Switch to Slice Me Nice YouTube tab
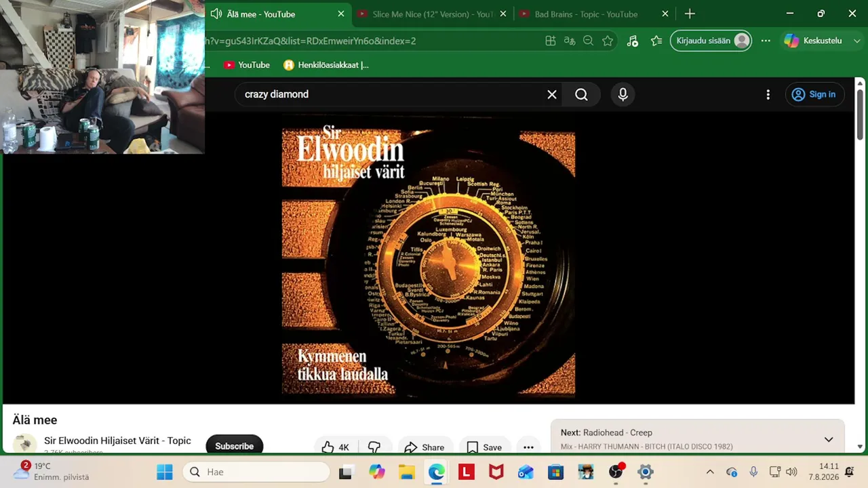 click(x=433, y=14)
